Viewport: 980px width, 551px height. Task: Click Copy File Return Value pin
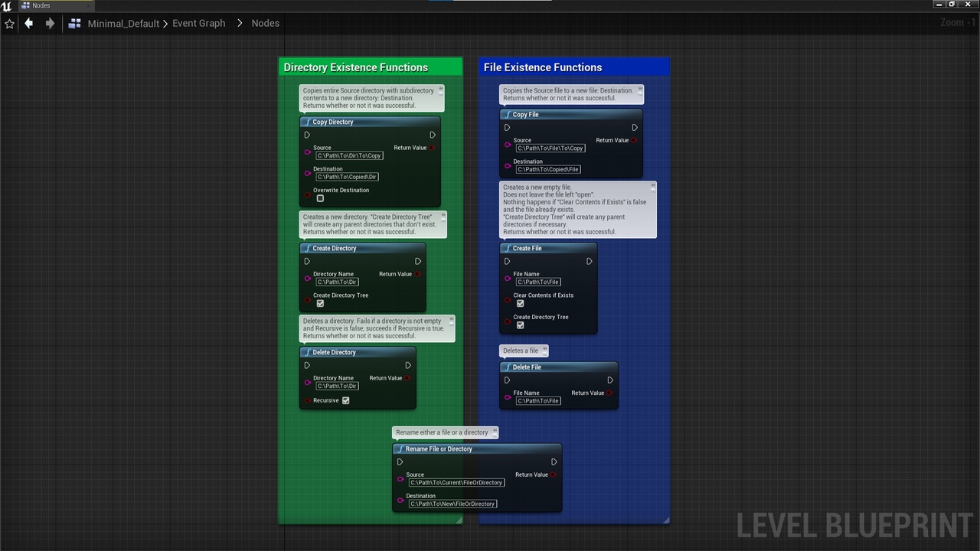(634, 140)
